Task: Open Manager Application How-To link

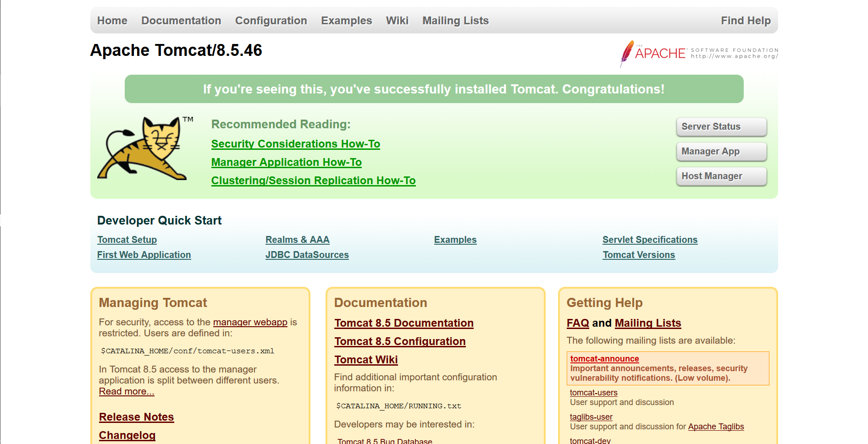Action: pyautogui.click(x=287, y=162)
